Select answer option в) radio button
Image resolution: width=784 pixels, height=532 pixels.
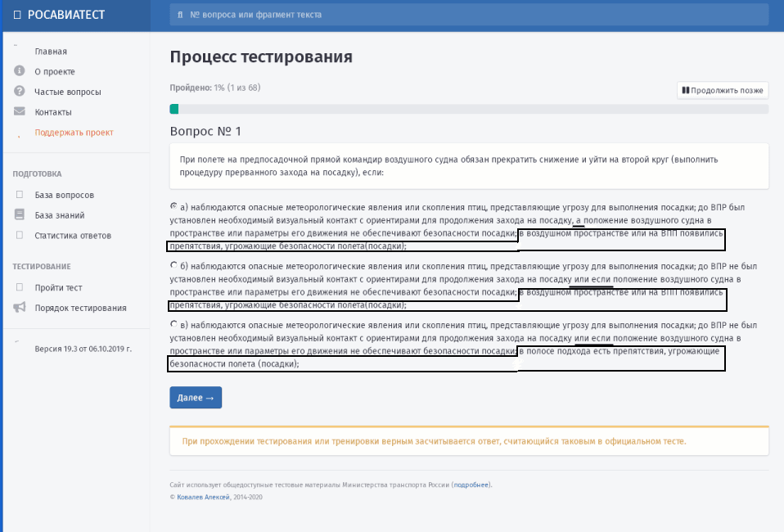(173, 324)
